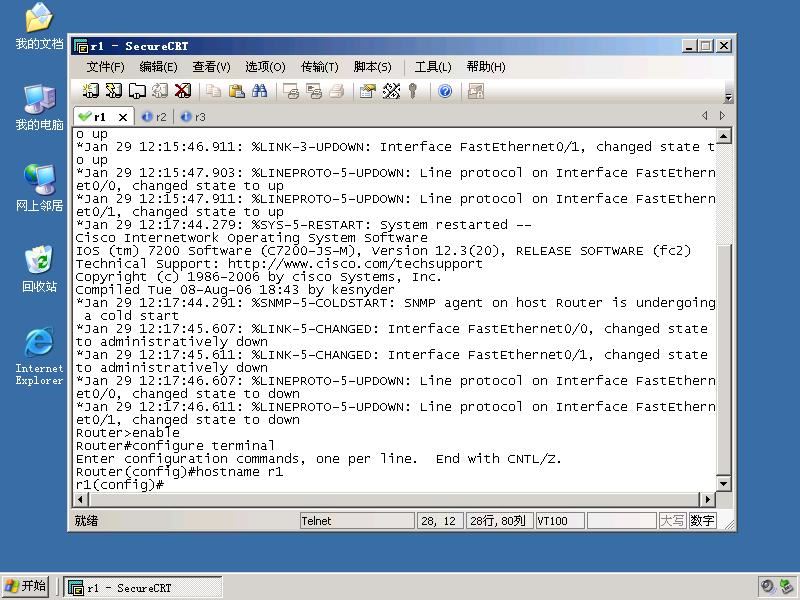Click the Copy toolbar icon
The height and width of the screenshot is (600, 800).
point(213,91)
